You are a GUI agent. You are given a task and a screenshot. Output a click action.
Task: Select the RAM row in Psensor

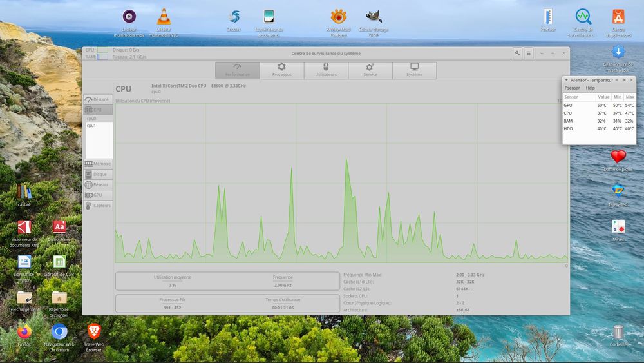pyautogui.click(x=599, y=121)
